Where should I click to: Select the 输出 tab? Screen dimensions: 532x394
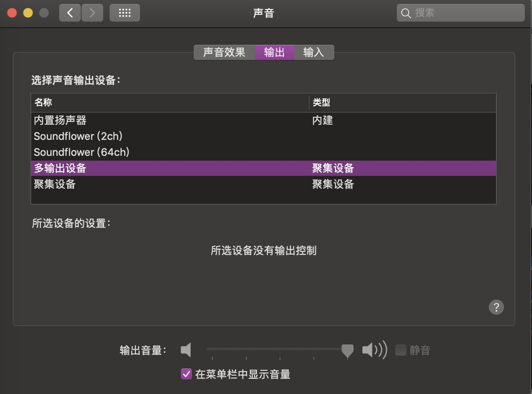point(275,52)
